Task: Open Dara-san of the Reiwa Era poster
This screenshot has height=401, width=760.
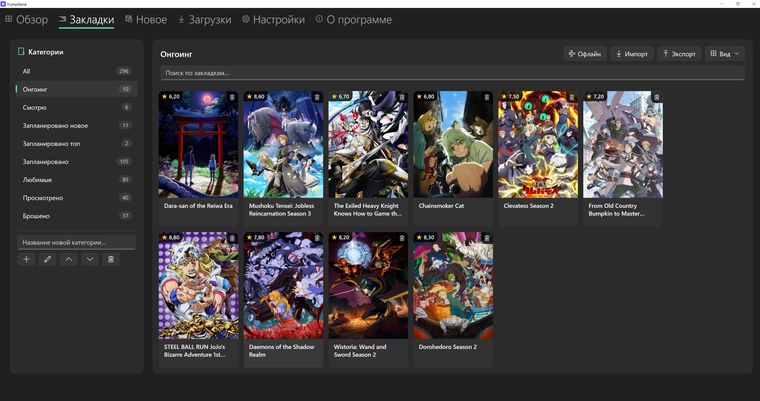Action: pos(198,144)
